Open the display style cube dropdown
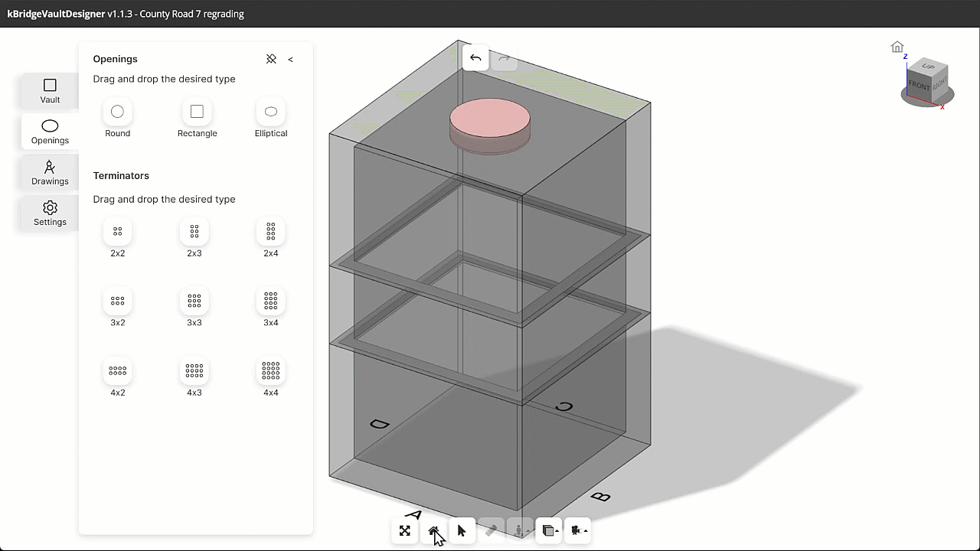This screenshot has width=980, height=551. (x=549, y=530)
